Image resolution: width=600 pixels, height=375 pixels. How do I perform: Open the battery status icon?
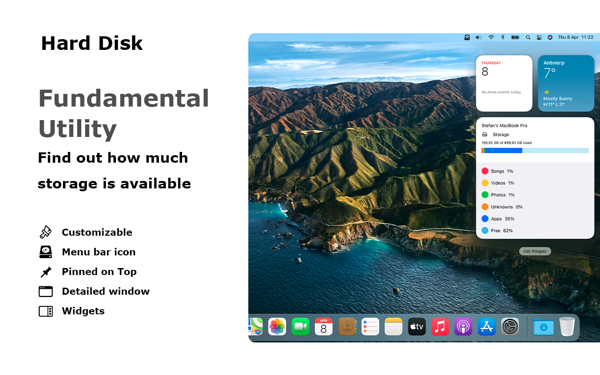click(x=515, y=37)
